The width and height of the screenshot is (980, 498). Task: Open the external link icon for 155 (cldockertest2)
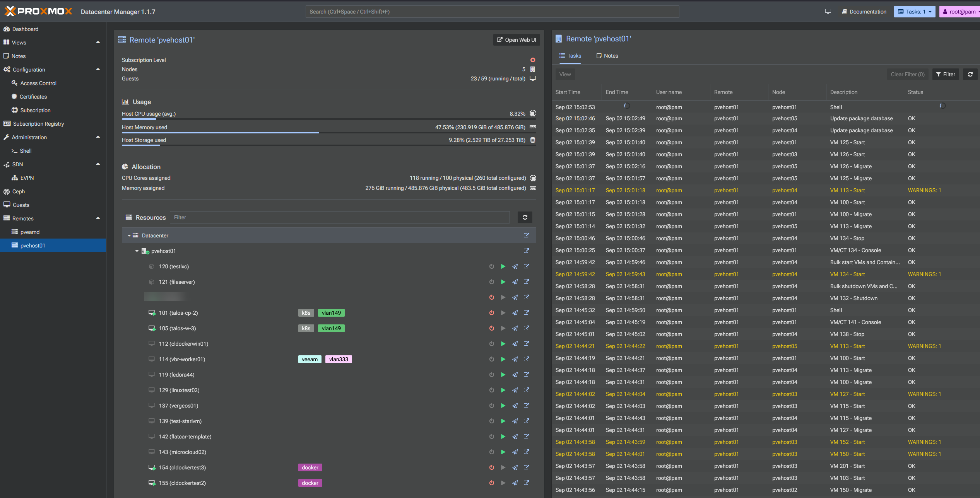(x=527, y=483)
